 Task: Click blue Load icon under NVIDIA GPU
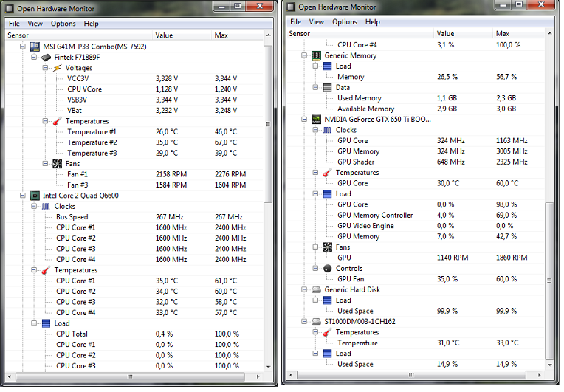(327, 194)
